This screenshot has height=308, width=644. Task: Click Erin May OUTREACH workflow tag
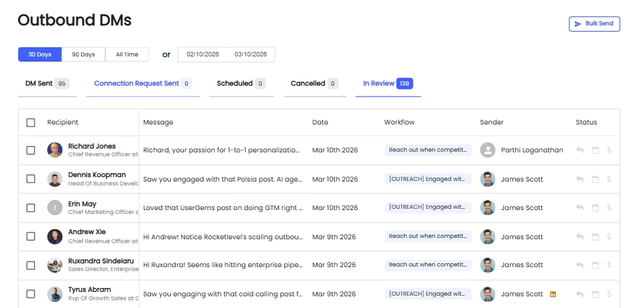428,207
